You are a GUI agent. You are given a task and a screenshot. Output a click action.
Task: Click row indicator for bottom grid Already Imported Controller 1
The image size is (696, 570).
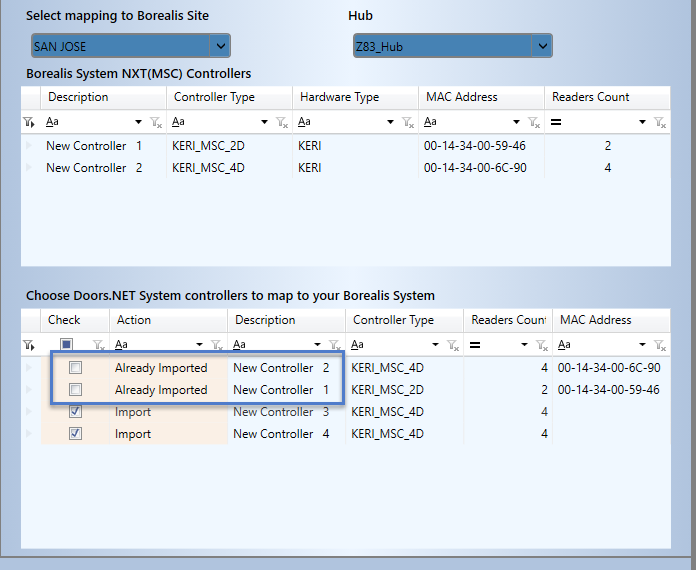coord(30,390)
